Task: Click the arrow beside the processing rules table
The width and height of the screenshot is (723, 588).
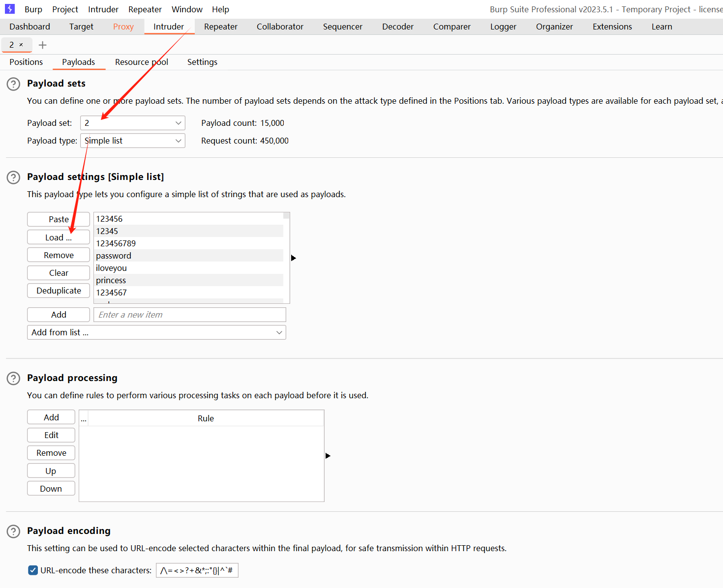Action: coord(328,456)
